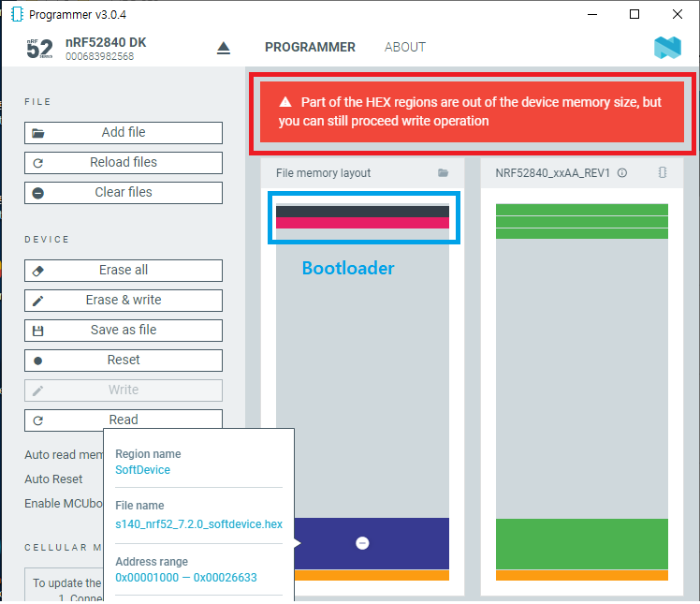Minimize the Programmer window
Screen dimensions: 700x604
click(x=592, y=14)
